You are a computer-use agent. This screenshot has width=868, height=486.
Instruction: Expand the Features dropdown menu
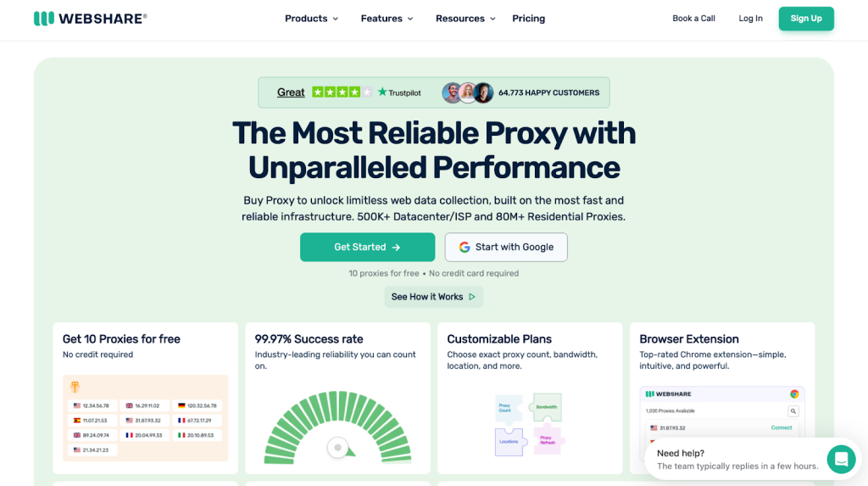[387, 19]
